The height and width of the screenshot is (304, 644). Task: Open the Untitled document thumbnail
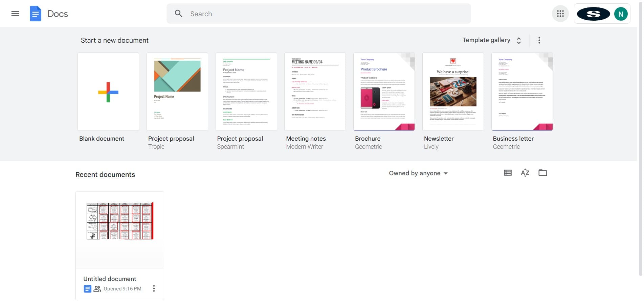pyautogui.click(x=120, y=230)
